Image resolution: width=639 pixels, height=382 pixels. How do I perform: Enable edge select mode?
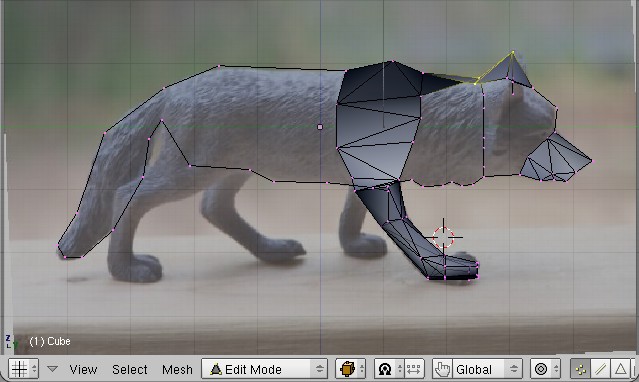600,369
